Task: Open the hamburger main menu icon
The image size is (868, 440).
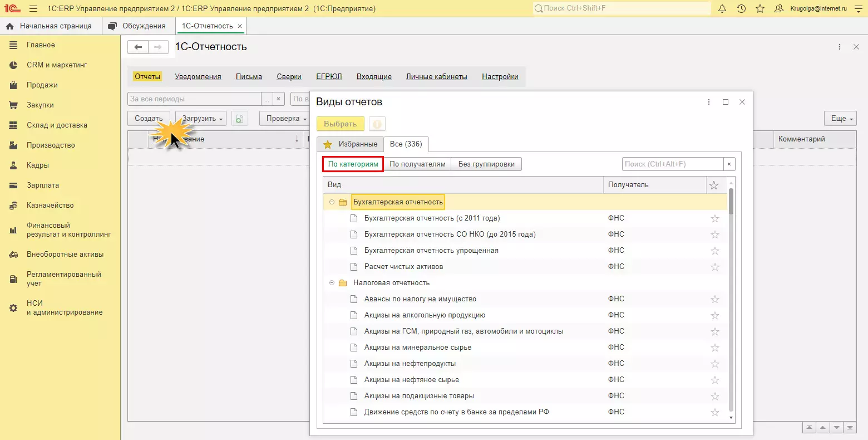Action: [33, 9]
